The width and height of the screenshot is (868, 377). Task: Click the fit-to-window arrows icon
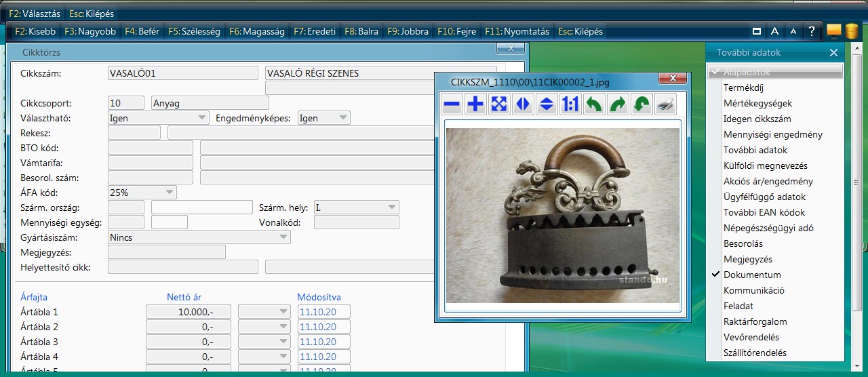[500, 104]
